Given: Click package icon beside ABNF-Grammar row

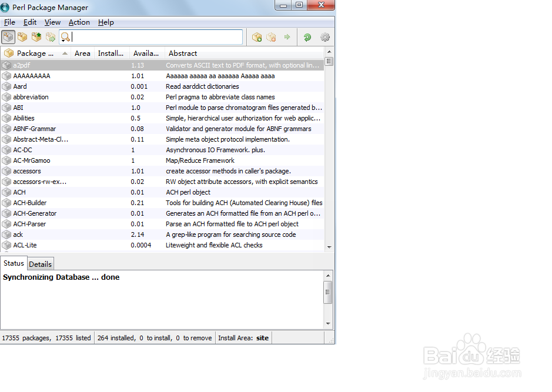Looking at the screenshot, I should [6, 129].
